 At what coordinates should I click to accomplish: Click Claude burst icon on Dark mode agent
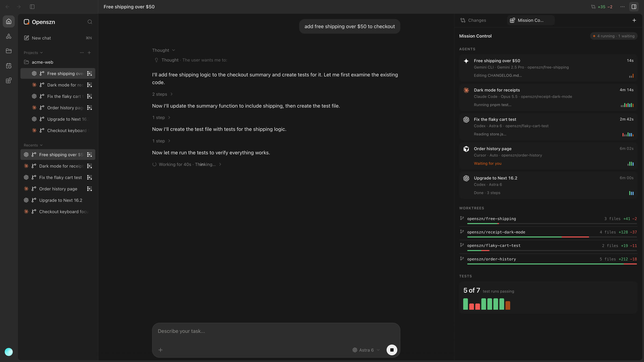466,90
